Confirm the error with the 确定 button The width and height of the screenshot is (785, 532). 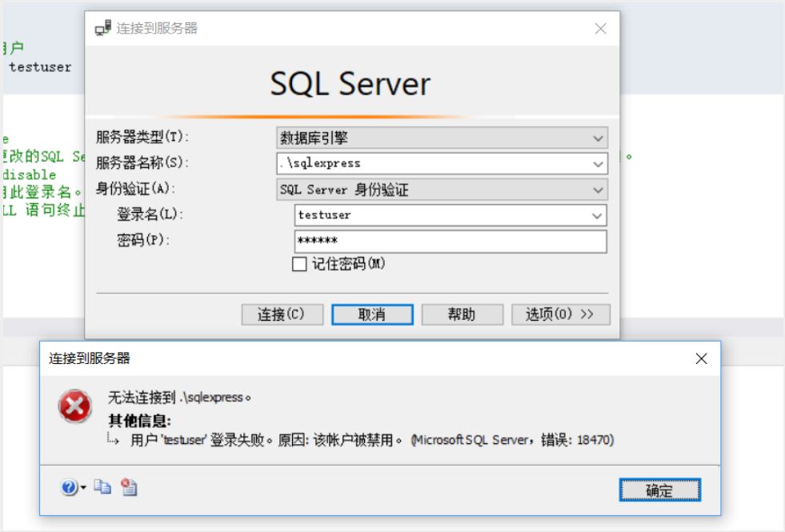pyautogui.click(x=660, y=490)
